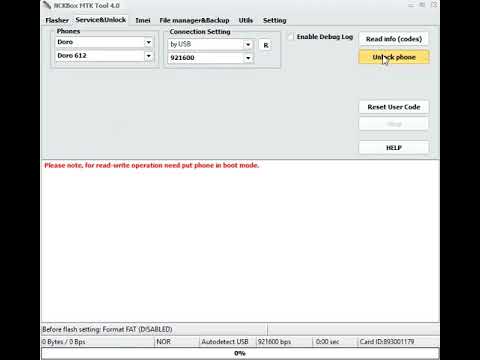Open the Setting tab

[274, 20]
